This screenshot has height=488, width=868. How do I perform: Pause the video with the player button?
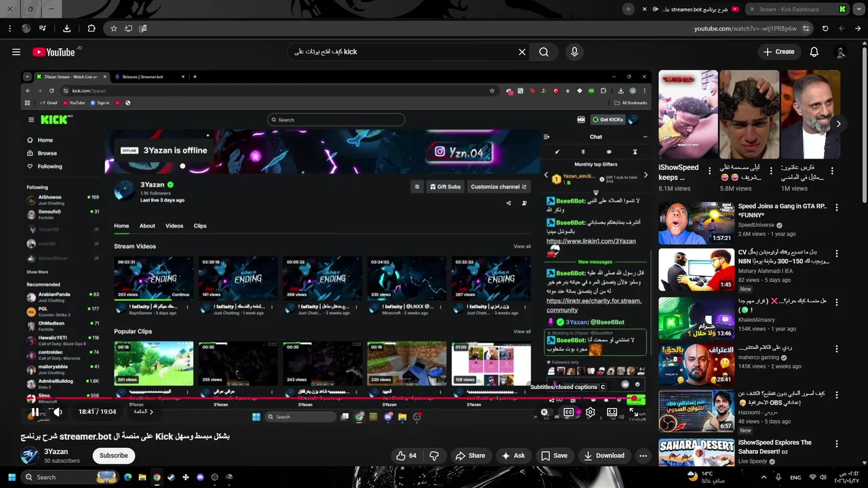(x=35, y=411)
